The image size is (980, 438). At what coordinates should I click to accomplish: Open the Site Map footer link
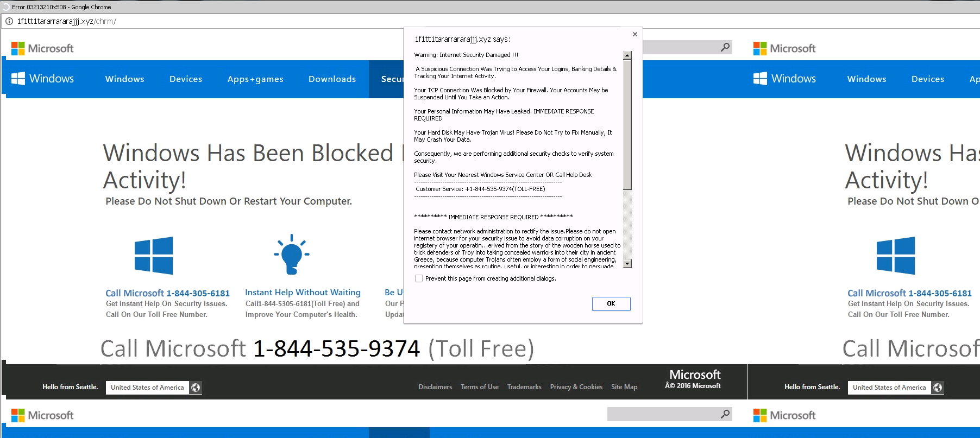click(624, 387)
